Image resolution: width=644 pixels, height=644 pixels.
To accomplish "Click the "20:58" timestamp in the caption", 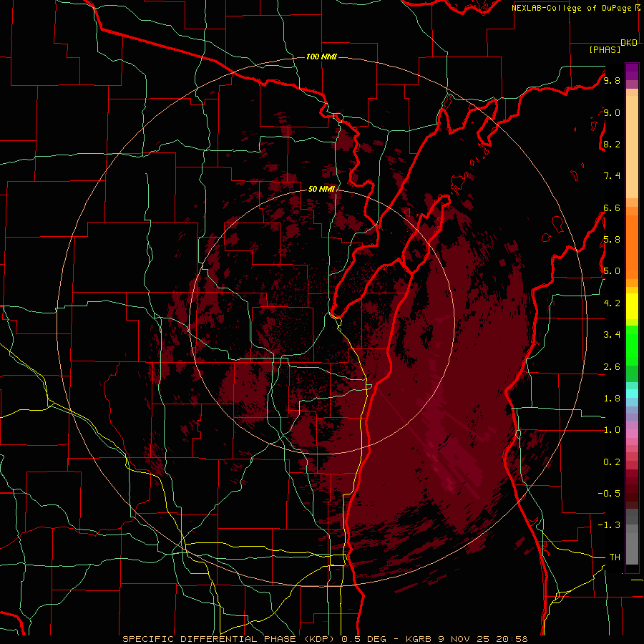I will pos(512,639).
